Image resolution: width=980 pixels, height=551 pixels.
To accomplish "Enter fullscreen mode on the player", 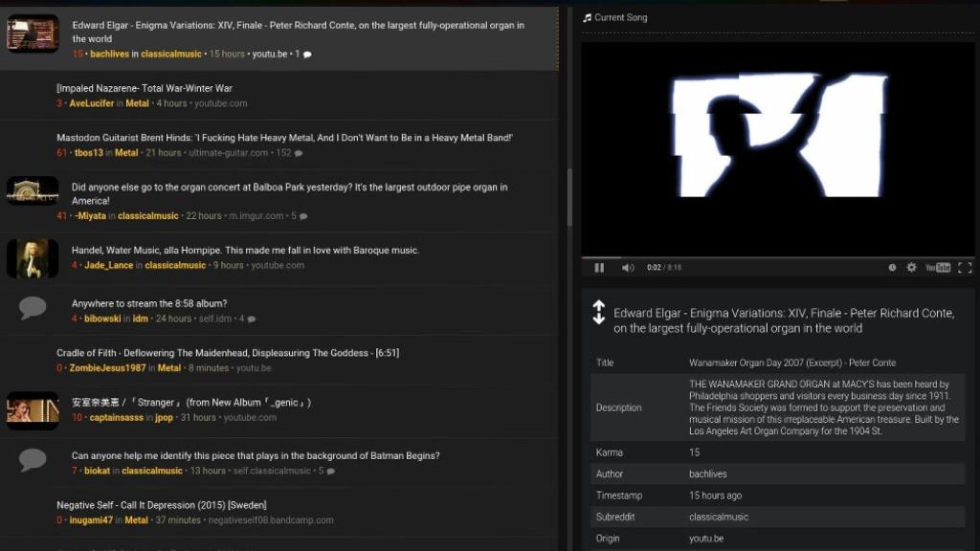I will [966, 266].
